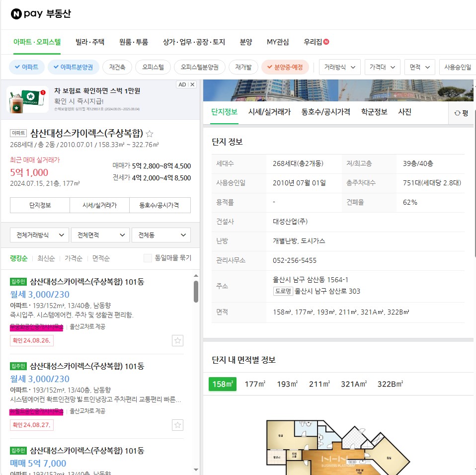Click the listing scroll-up arrow
Screen dimensions: 476x475
tap(196, 276)
